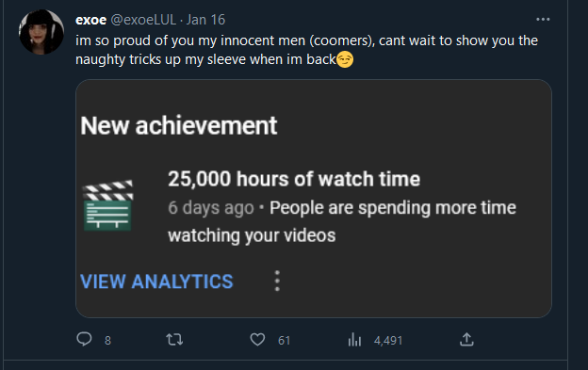Viewport: 588px width, 370px height.
Task: Select the New achievement heading
Action: (178, 125)
